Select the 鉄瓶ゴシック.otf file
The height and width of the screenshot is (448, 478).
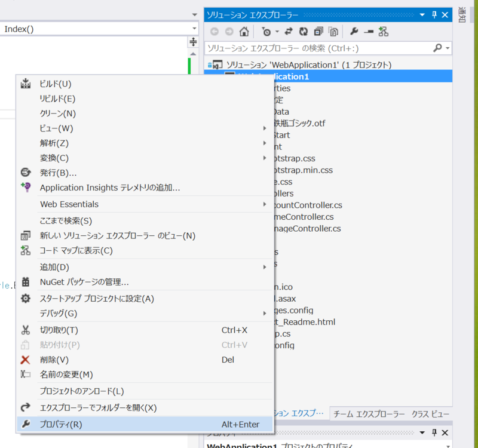coord(299,123)
